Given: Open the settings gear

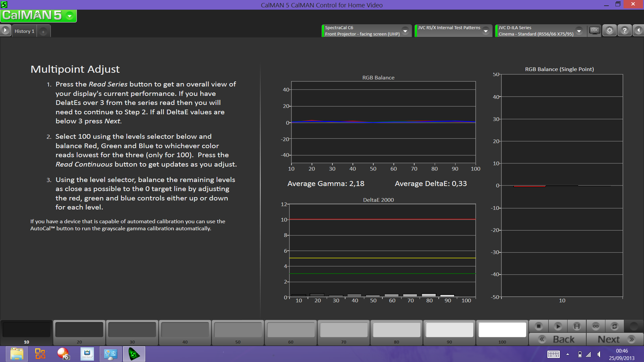Looking at the screenshot, I should coord(609,31).
